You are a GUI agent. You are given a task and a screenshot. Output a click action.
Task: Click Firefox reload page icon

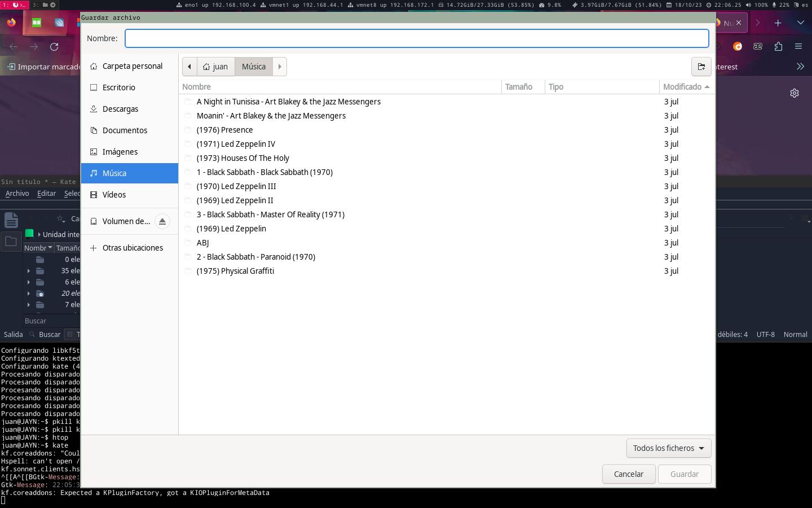tap(54, 46)
